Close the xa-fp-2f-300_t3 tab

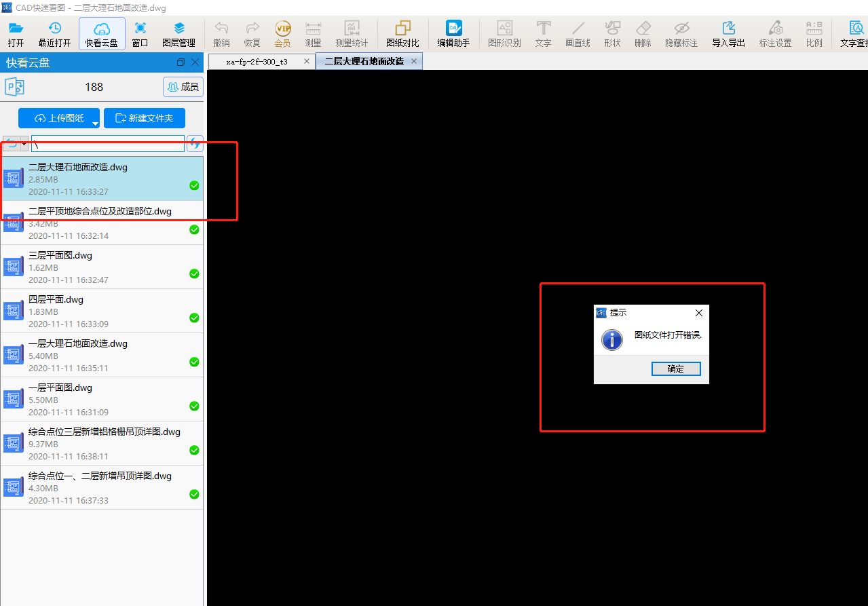[x=307, y=62]
